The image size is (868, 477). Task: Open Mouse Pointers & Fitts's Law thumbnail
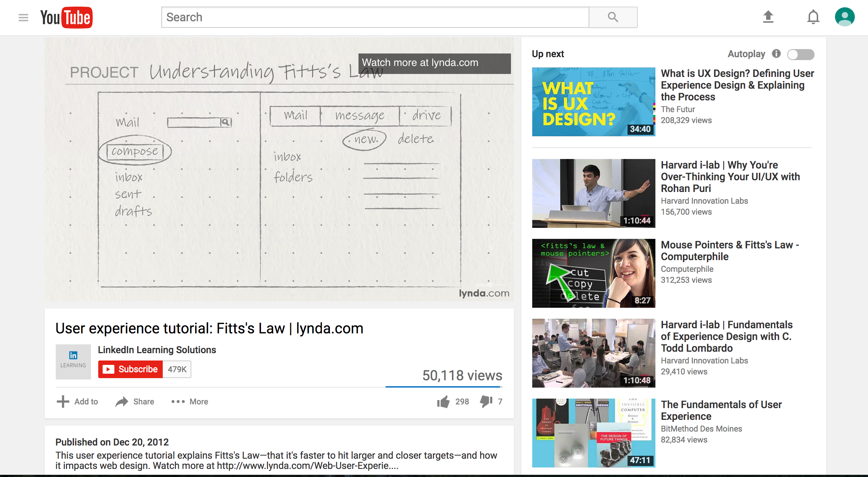tap(593, 273)
